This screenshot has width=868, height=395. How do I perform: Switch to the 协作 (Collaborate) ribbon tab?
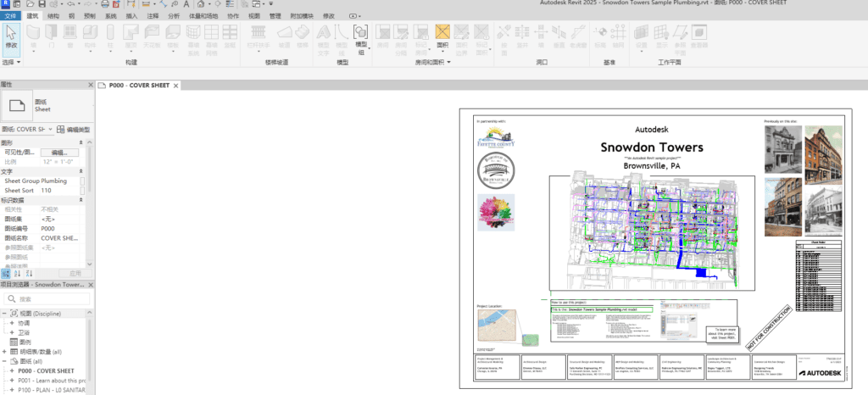pyautogui.click(x=233, y=16)
